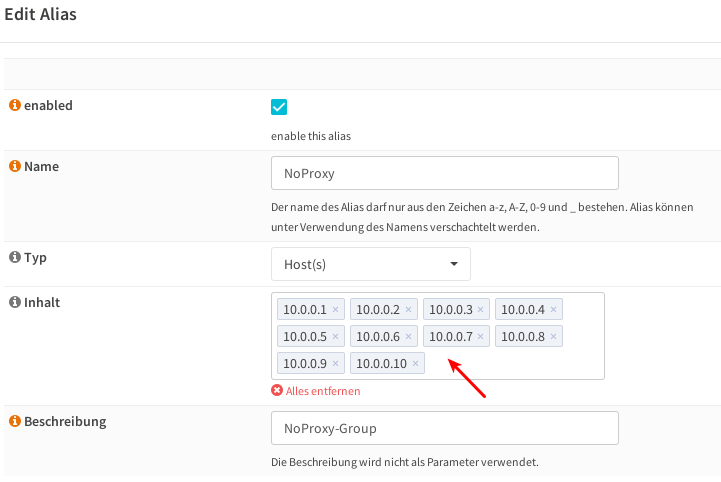Remove the 10.0.0.3 tag
Image resolution: width=721 pixels, height=482 pixels.
[481, 310]
